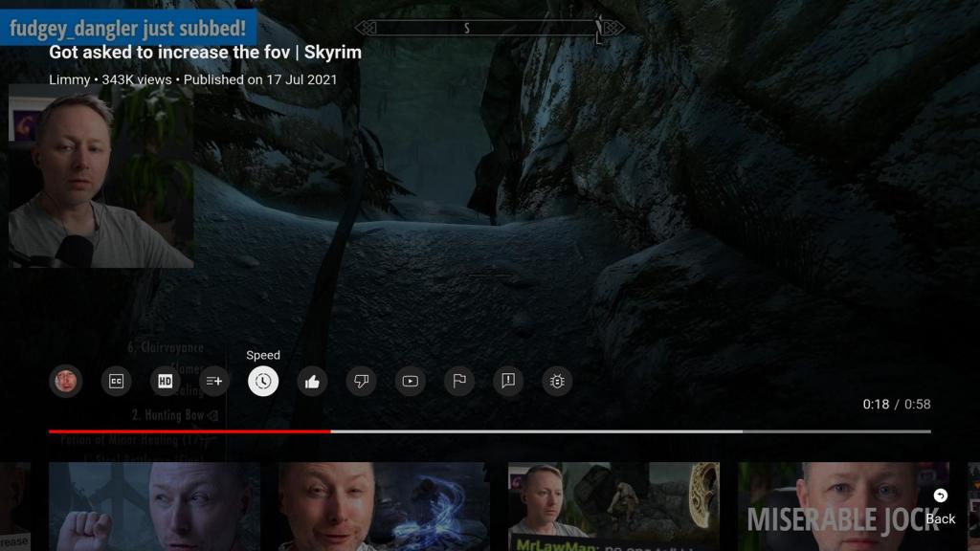Screen dimensions: 980x551
Task: Expand the quality options menu
Action: point(165,381)
